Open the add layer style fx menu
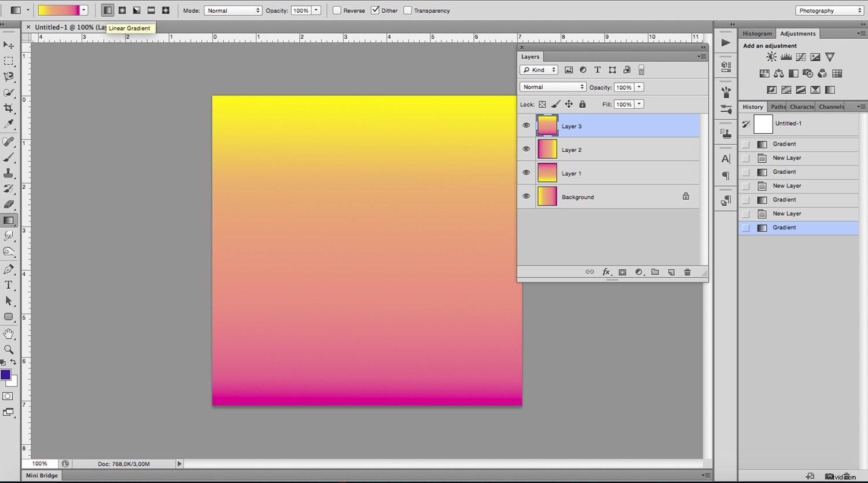 (x=606, y=272)
